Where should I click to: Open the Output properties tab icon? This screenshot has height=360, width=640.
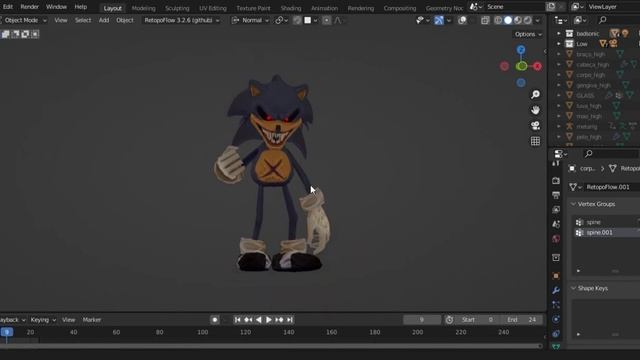[556, 195]
